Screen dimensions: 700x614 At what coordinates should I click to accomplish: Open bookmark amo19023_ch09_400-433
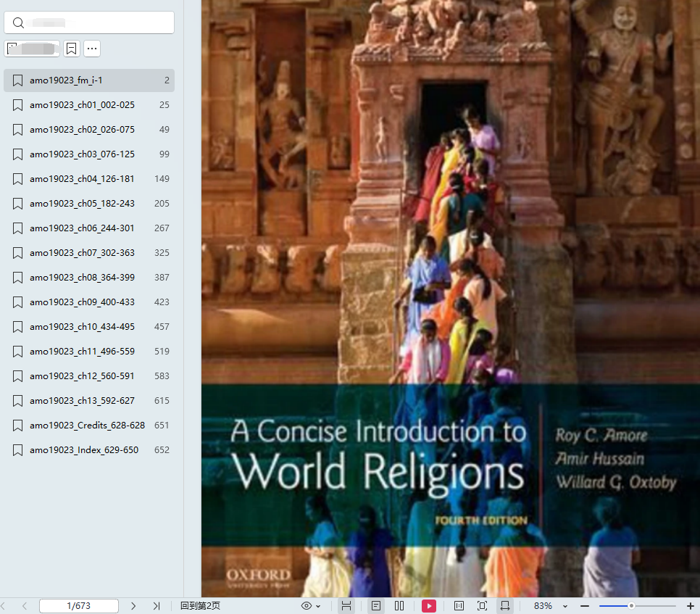[89, 302]
